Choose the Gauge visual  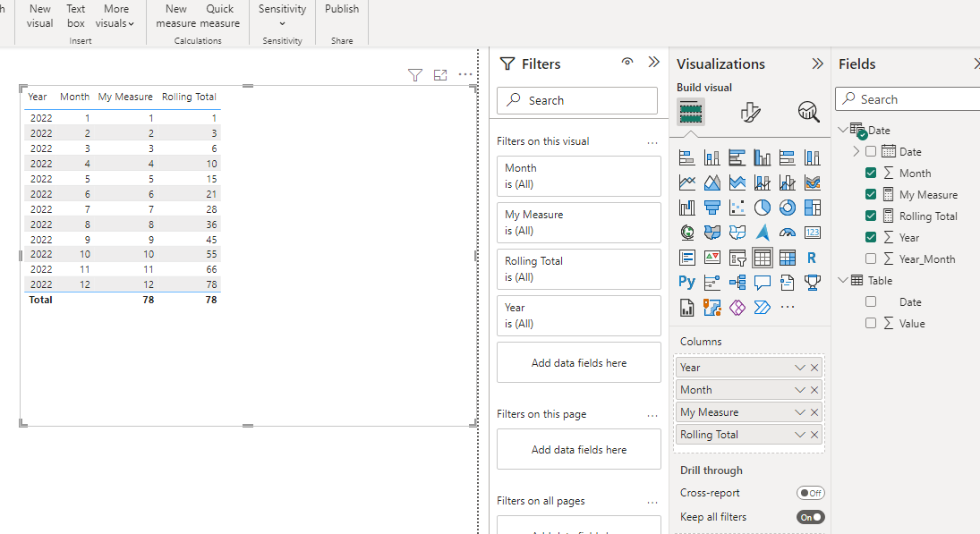[788, 233]
